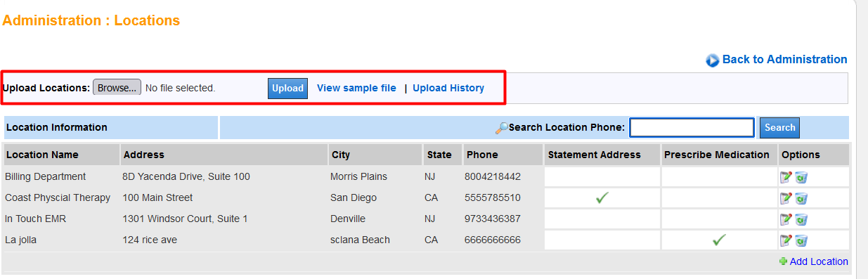Click the Search button
The height and width of the screenshot is (279, 868).
click(x=779, y=127)
